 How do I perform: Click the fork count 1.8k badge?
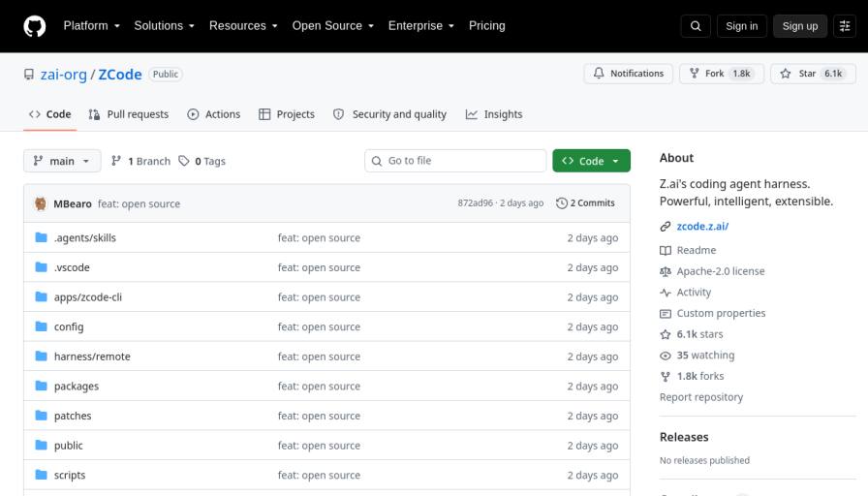pyautogui.click(x=741, y=73)
